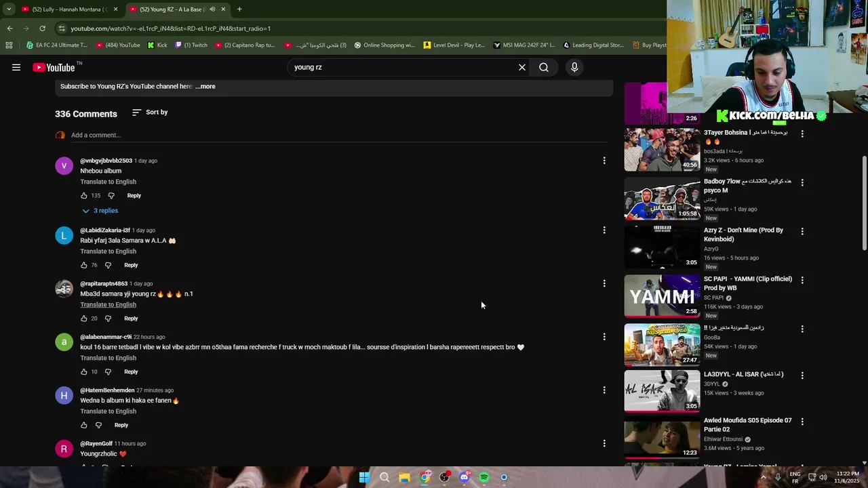Dislike LabidiZakaria's comment
868x488 pixels.
108,265
